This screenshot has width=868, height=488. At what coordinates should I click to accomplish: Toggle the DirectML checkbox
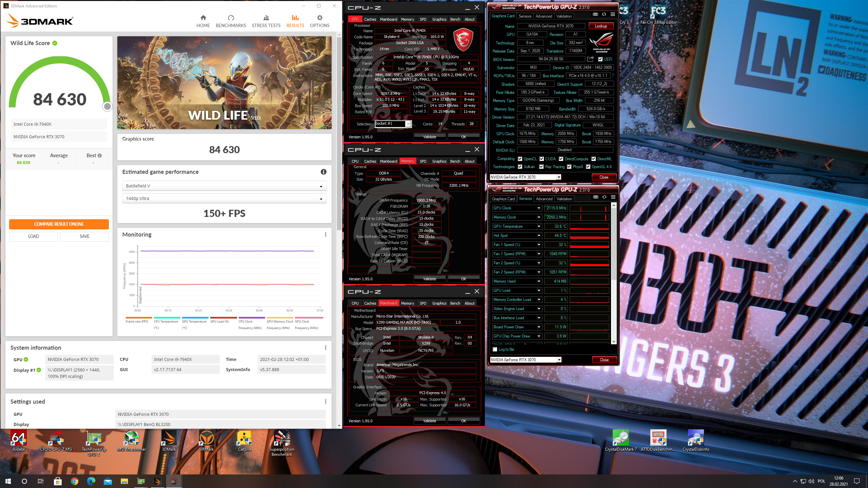(594, 159)
